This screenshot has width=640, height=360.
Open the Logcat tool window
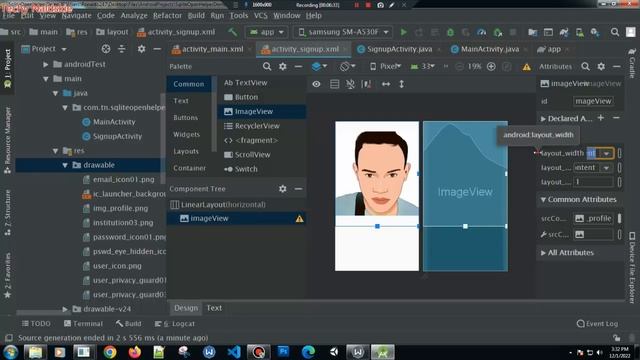pyautogui.click(x=175, y=323)
